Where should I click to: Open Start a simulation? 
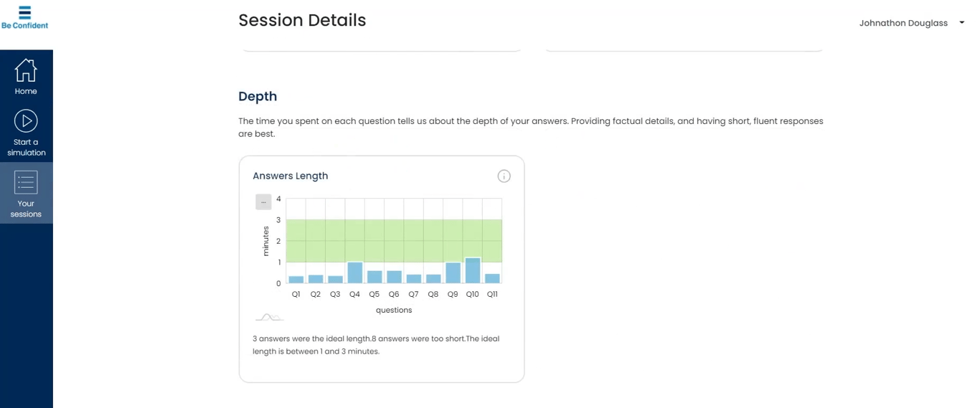click(x=26, y=133)
